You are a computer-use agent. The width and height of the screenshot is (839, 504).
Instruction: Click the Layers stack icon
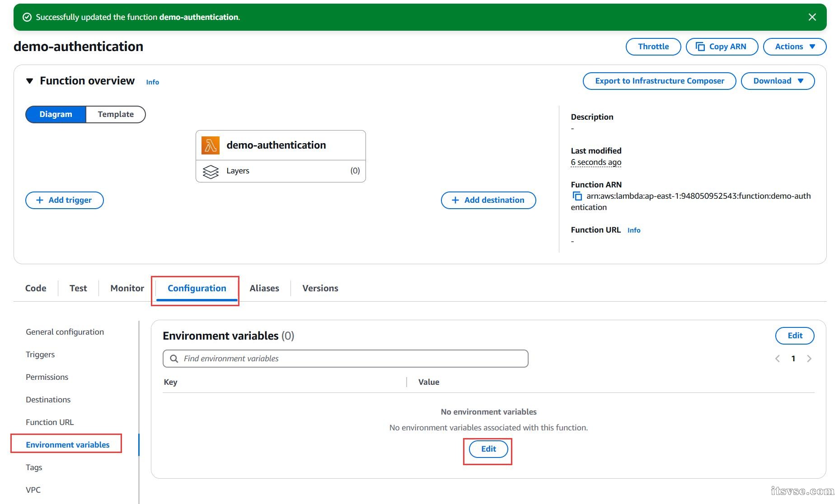211,171
